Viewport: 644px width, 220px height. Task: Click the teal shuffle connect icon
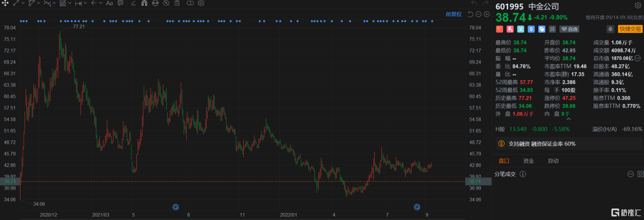pyautogui.click(x=521, y=29)
